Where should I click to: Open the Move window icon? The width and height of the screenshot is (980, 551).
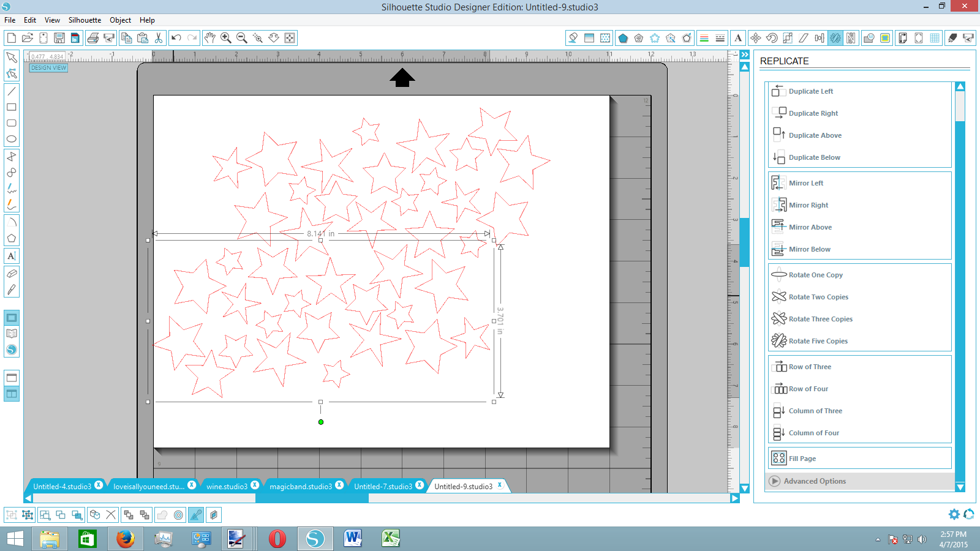click(x=756, y=38)
